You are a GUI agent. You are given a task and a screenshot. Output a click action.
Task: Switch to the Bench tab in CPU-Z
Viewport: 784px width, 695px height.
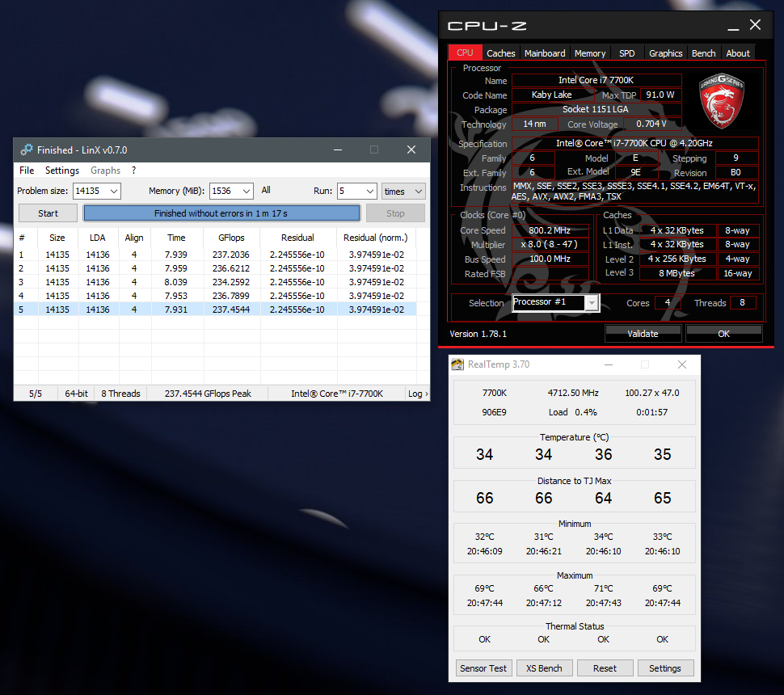(703, 53)
